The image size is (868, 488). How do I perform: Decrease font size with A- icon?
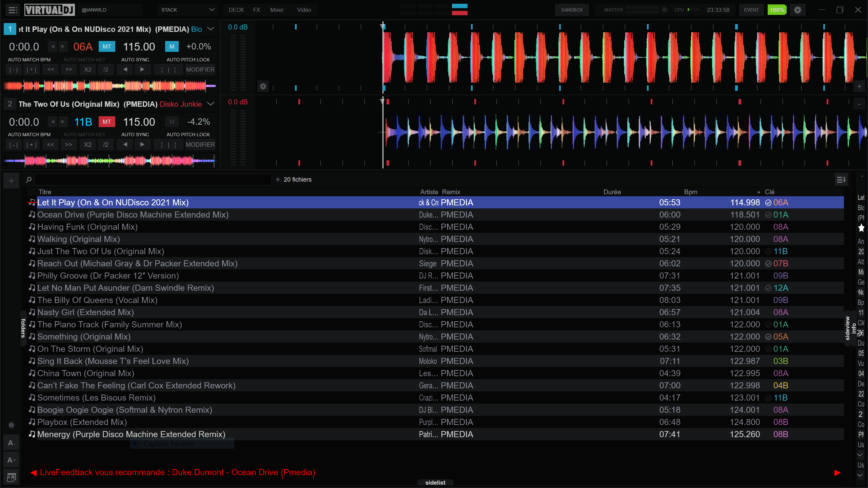click(11, 443)
